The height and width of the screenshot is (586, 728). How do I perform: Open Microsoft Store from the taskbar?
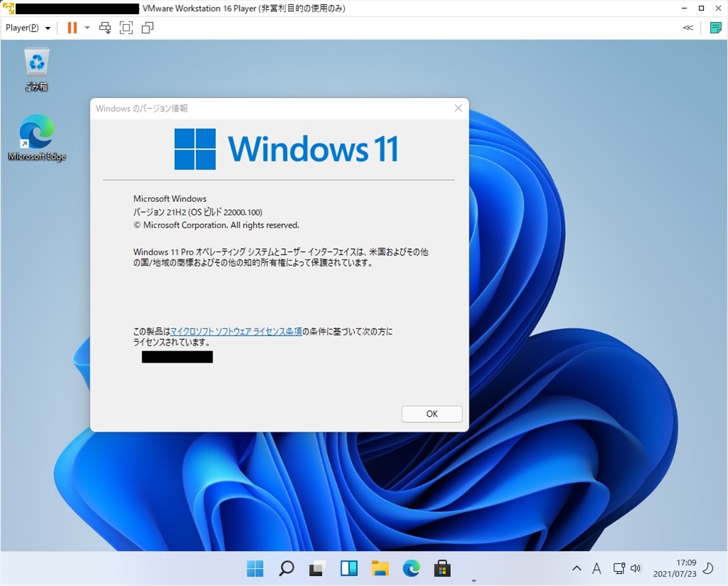pos(442,568)
